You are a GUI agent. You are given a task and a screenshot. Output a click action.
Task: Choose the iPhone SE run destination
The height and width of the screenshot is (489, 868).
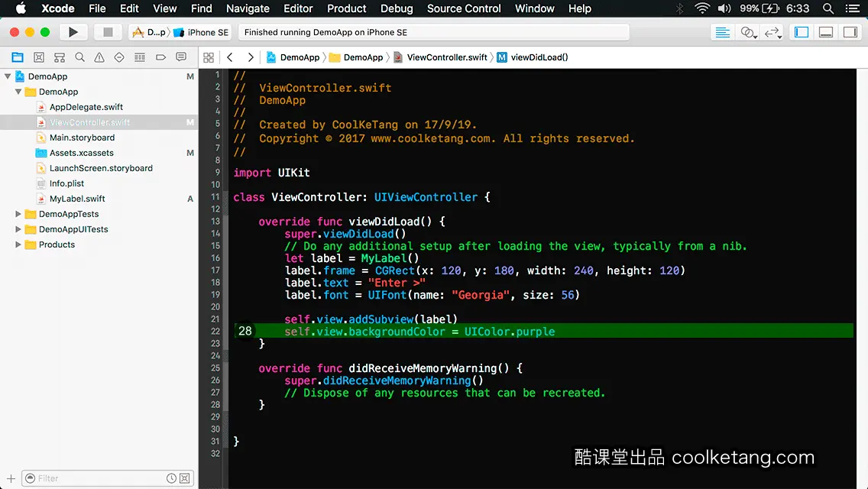pyautogui.click(x=201, y=32)
